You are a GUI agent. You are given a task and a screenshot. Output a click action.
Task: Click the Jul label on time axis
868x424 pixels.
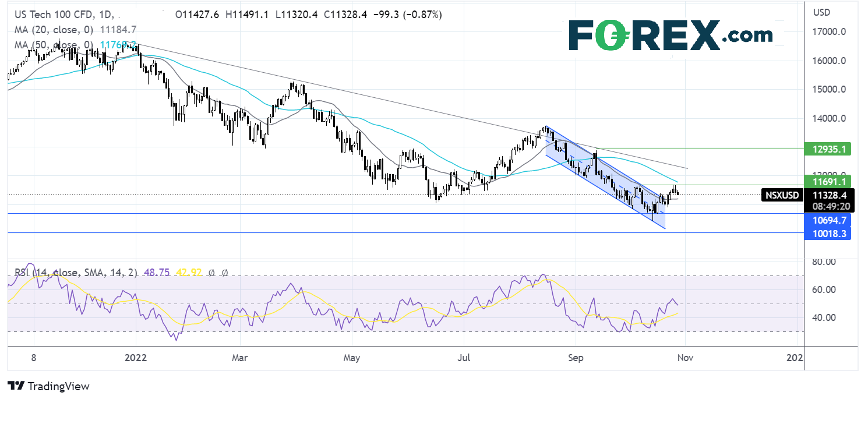coord(464,357)
